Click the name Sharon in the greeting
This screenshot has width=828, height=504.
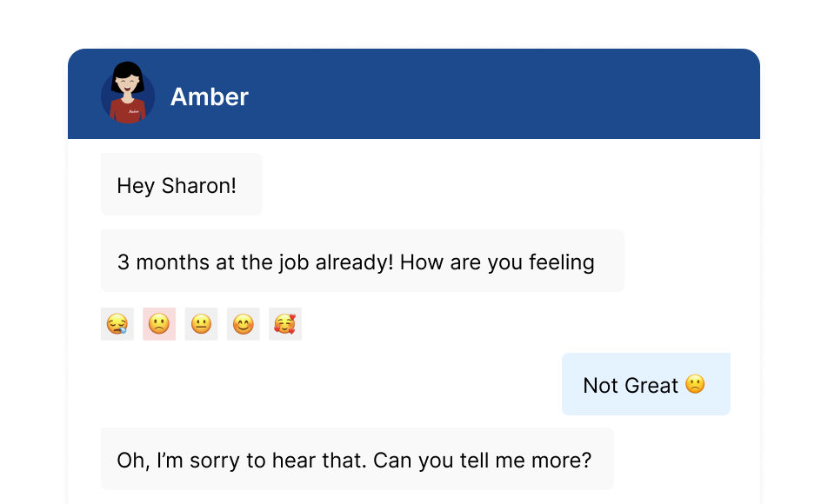(x=198, y=186)
